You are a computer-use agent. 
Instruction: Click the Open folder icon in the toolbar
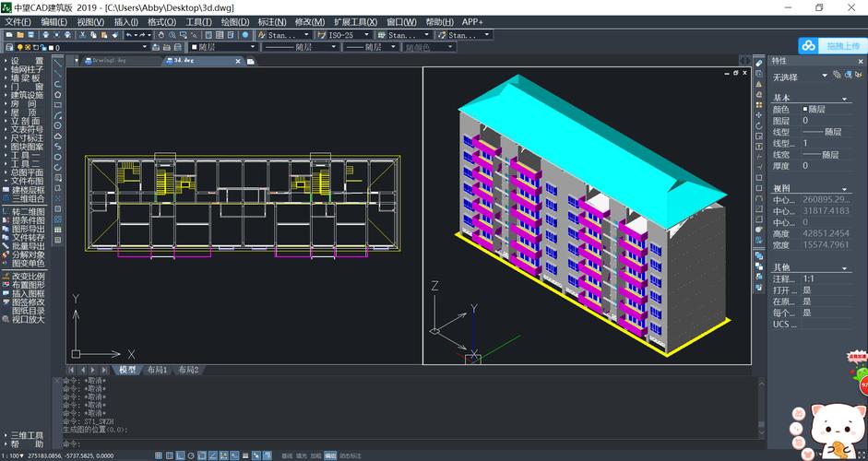tap(20, 34)
